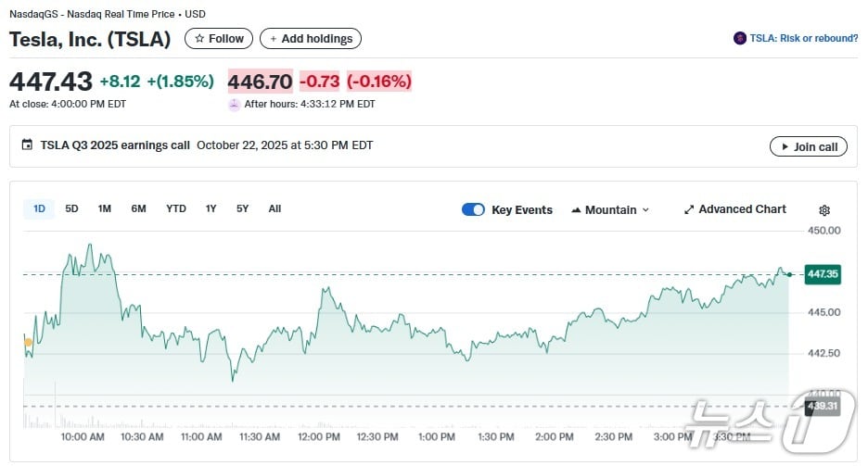Click the star icon in Follow button
The image size is (868, 466).
(x=199, y=39)
